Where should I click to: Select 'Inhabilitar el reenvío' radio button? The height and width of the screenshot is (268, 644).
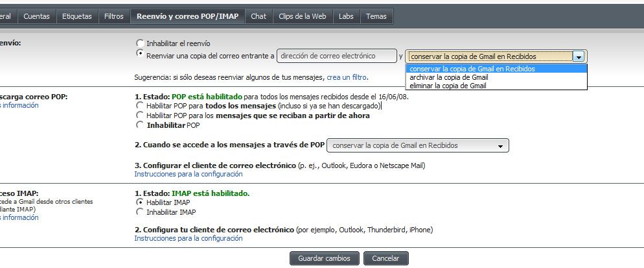[x=139, y=43]
